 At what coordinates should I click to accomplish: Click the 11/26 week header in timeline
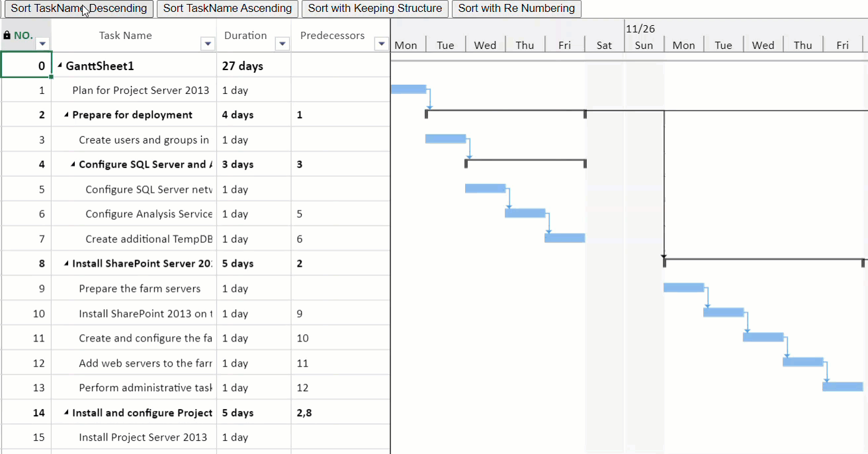[640, 28]
